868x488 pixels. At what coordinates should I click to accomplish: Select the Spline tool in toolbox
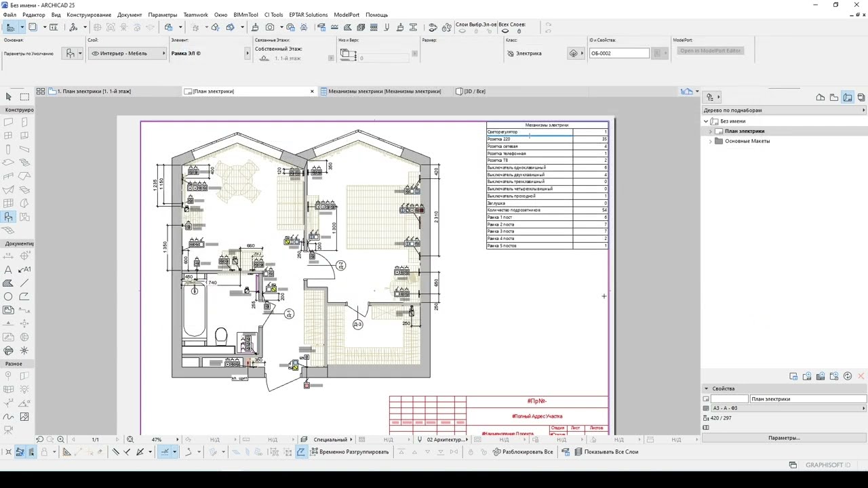click(x=8, y=417)
